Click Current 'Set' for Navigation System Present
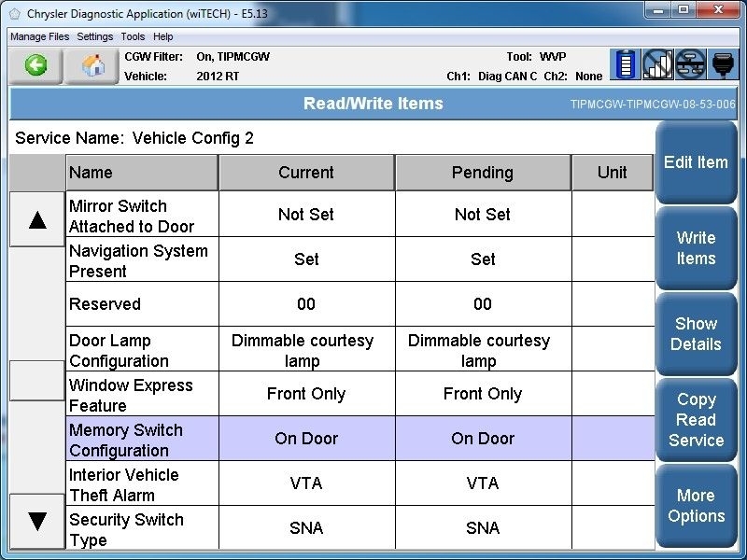 click(x=306, y=259)
